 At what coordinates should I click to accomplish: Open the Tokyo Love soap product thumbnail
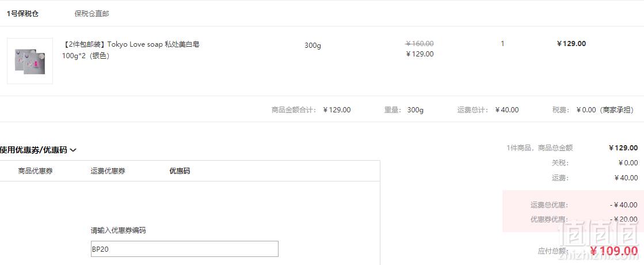[x=30, y=61]
